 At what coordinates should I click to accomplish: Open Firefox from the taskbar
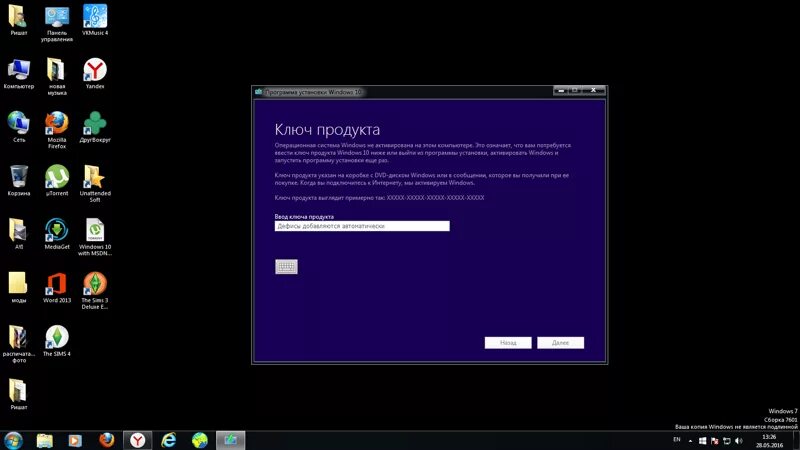107,440
